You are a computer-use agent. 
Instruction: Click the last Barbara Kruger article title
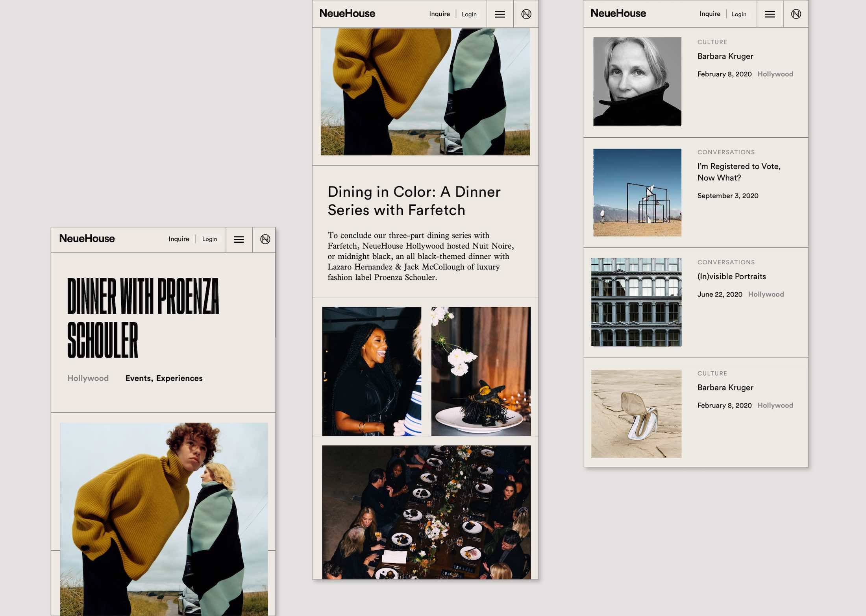point(725,387)
